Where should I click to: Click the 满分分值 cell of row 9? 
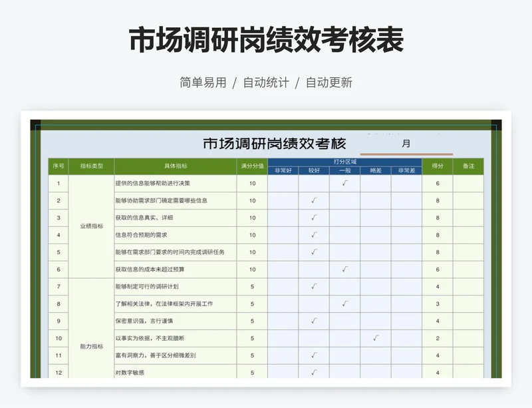pos(252,321)
